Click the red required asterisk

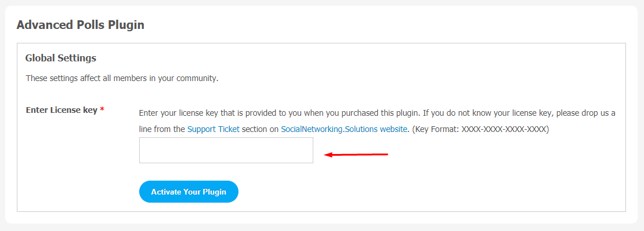click(102, 110)
